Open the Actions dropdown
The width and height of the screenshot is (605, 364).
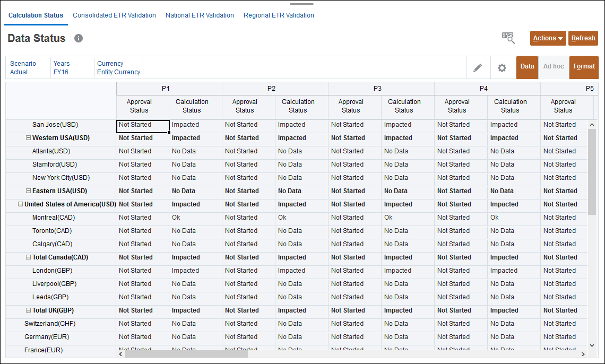click(x=548, y=38)
